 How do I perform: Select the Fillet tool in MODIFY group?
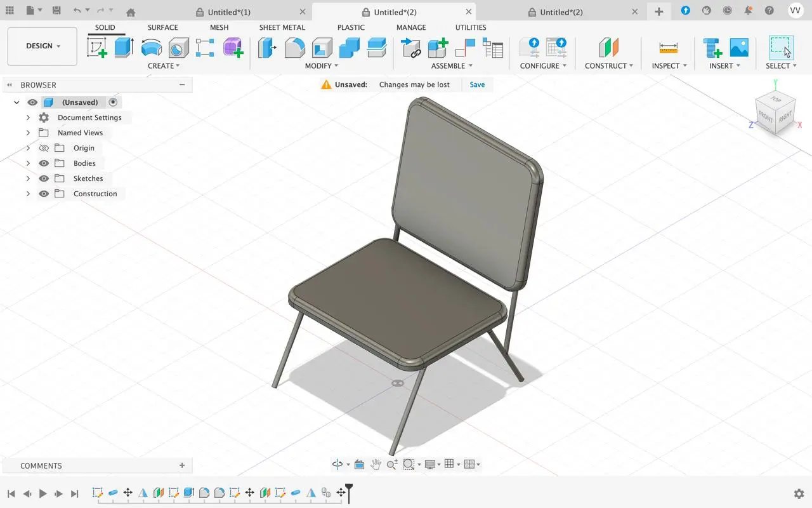click(294, 48)
